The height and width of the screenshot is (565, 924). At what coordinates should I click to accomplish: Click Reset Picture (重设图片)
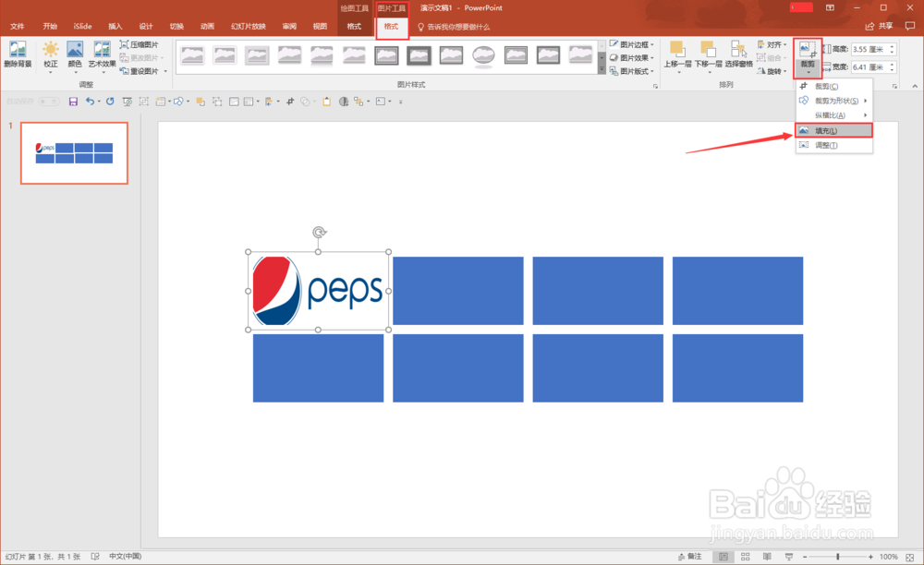click(x=140, y=71)
